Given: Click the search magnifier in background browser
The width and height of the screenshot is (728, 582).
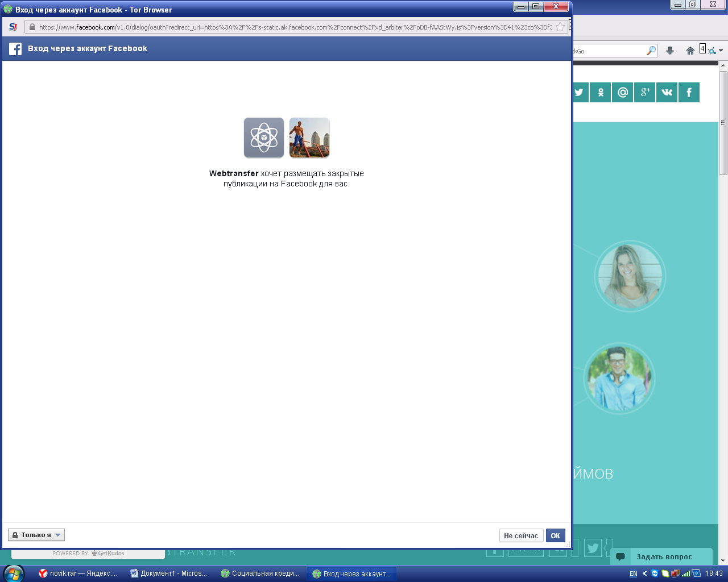Looking at the screenshot, I should point(651,51).
